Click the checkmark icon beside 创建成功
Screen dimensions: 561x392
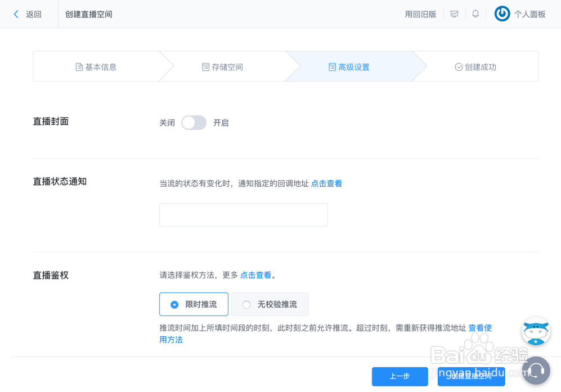[x=459, y=66]
